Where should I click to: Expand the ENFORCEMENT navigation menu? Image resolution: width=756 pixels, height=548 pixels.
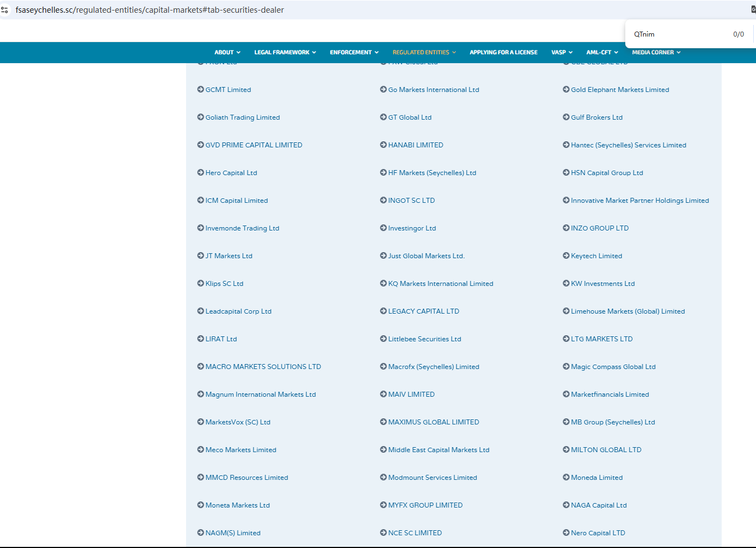[354, 52]
